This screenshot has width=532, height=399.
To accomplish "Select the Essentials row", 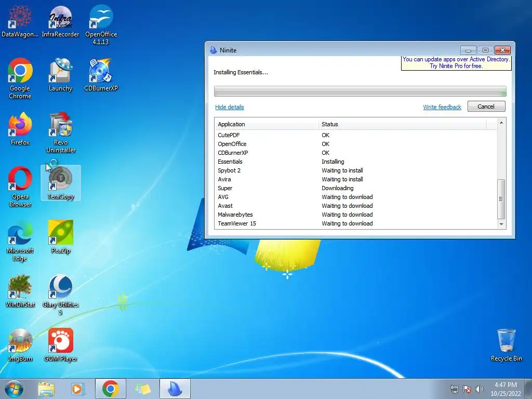I will (x=355, y=162).
